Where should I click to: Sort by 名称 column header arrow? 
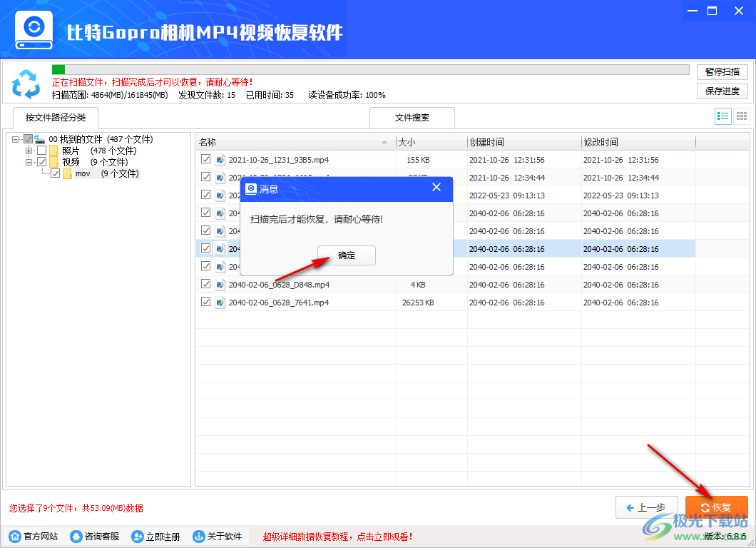point(384,142)
